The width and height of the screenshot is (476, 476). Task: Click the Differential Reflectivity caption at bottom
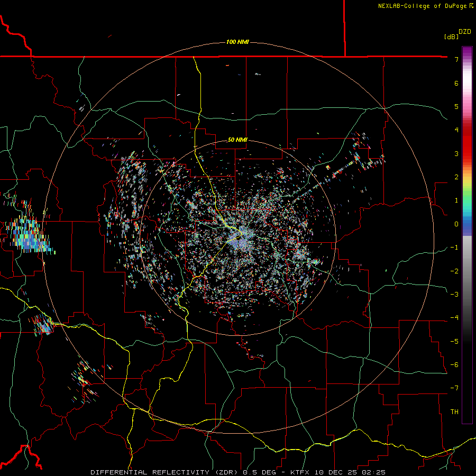point(238,472)
